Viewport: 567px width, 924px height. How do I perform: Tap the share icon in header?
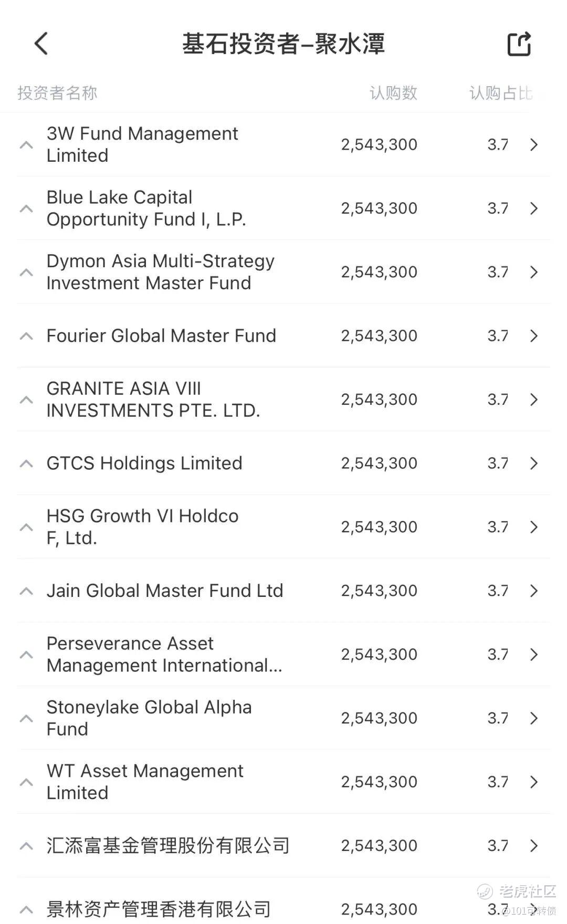[x=519, y=44]
